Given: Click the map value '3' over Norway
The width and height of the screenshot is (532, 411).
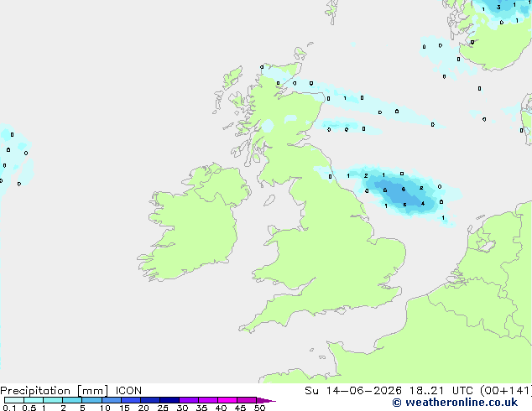Looking at the screenshot, I should [x=498, y=7].
